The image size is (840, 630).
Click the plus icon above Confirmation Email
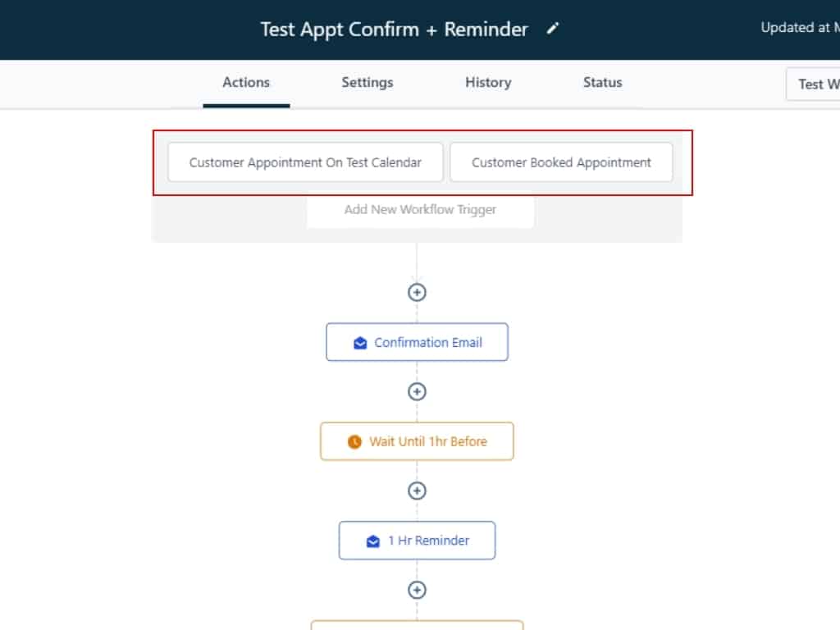click(x=417, y=292)
